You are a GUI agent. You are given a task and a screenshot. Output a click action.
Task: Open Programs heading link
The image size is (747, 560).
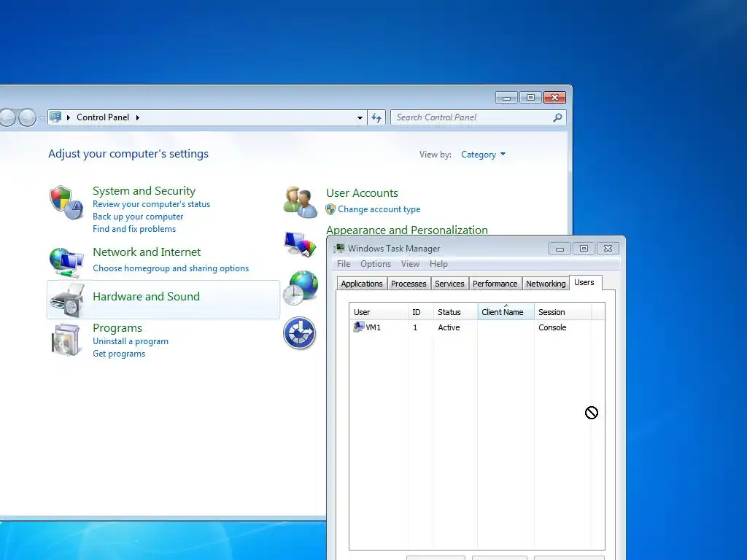coord(117,327)
